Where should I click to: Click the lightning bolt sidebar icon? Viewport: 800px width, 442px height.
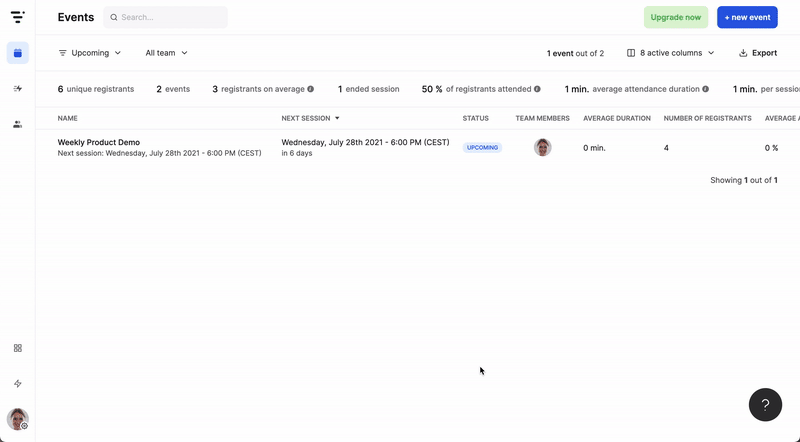click(x=18, y=384)
